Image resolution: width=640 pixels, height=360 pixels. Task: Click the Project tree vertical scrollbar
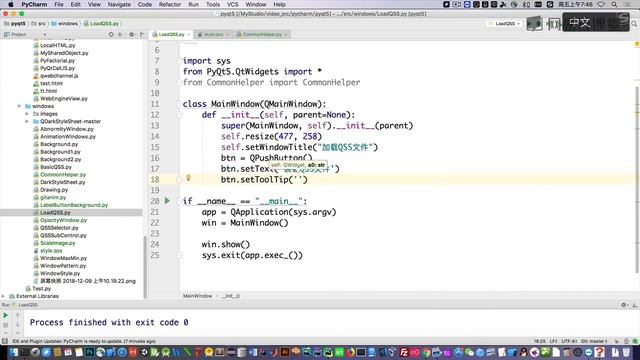coord(145,267)
